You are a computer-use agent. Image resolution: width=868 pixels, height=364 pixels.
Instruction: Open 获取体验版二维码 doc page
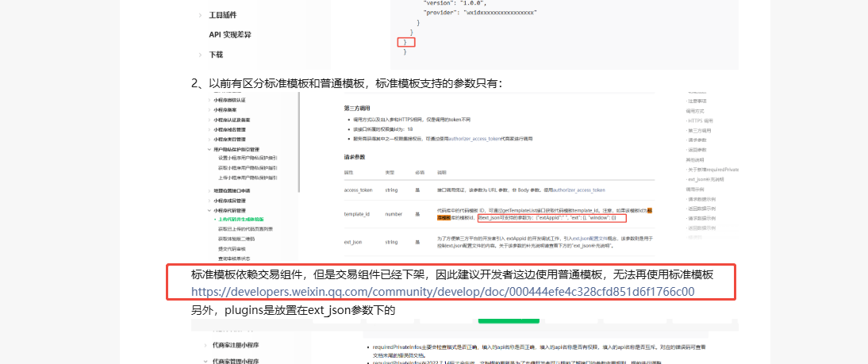coord(236,239)
